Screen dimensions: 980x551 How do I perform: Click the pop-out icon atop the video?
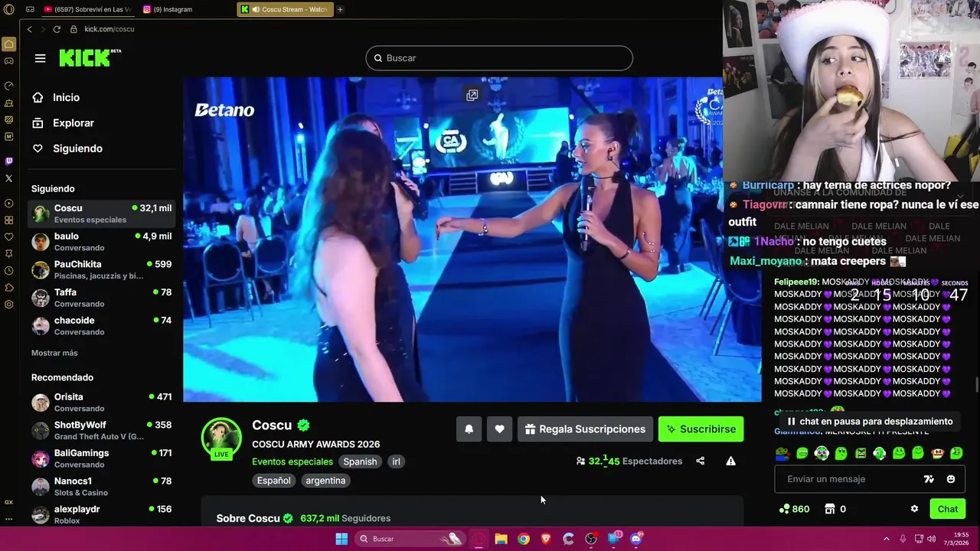click(x=472, y=95)
